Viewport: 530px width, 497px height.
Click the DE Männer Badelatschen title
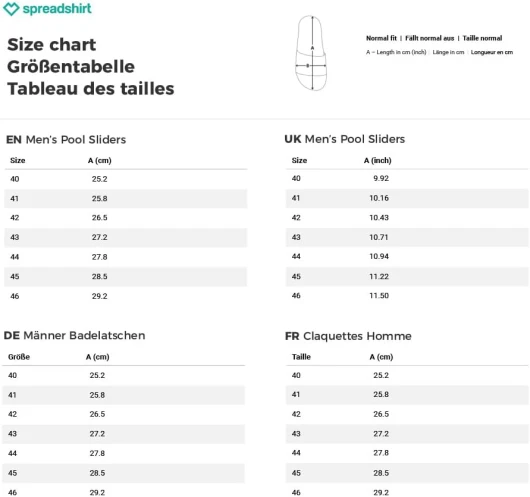[74, 335]
